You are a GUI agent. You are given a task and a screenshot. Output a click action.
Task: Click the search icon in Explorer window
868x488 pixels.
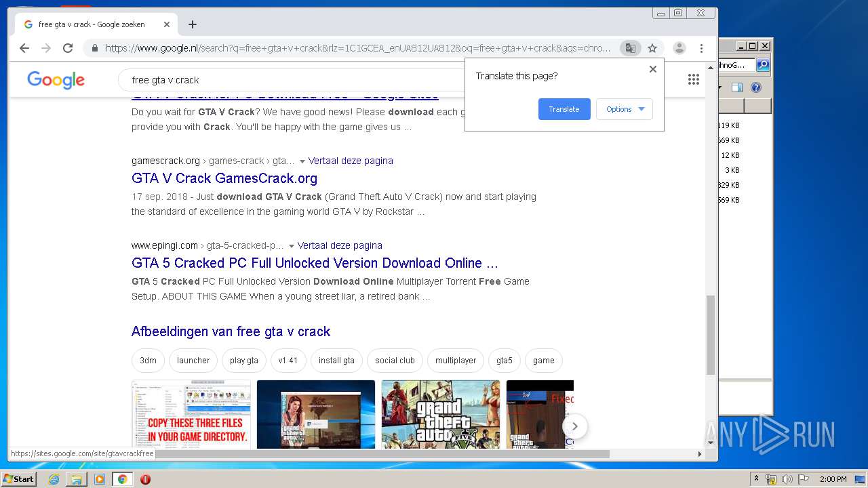[763, 65]
